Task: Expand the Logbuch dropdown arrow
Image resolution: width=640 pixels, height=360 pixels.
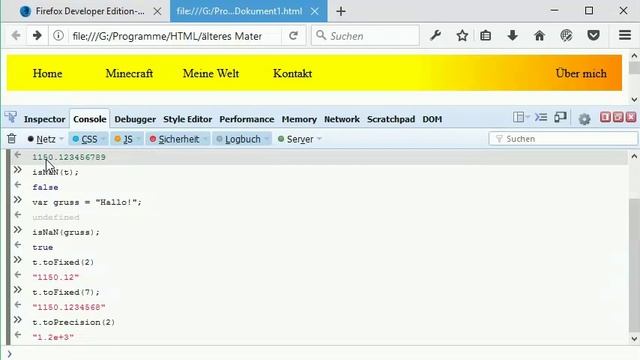Action: coord(266,139)
